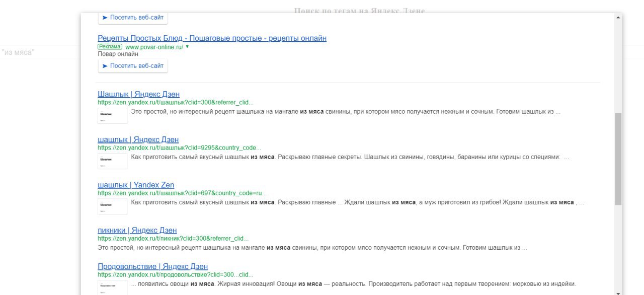Click thumbnail of the Продовольствие result
Screen dimensions: 644x295
pyautogui.click(x=112, y=287)
